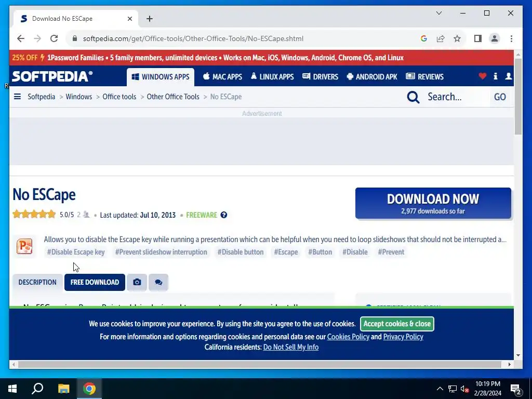Share this page via the share icon
532x399 pixels.
pyautogui.click(x=441, y=38)
